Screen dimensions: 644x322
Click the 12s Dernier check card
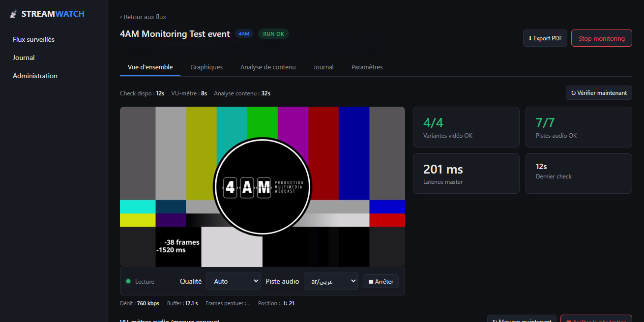(x=579, y=174)
